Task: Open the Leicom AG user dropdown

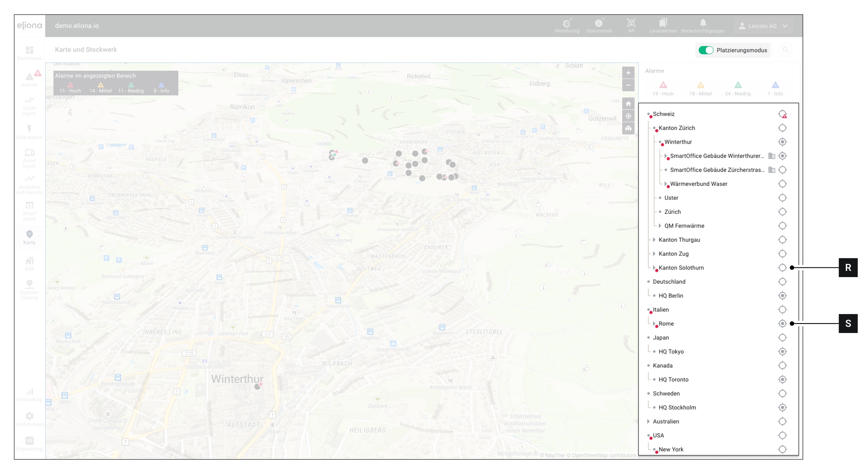Action: (763, 26)
